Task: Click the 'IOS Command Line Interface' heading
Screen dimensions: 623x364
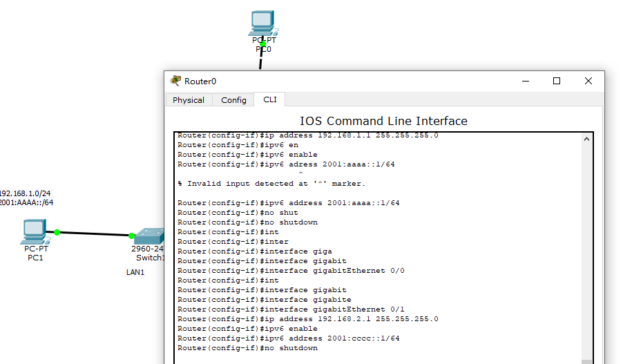Action: 383,121
